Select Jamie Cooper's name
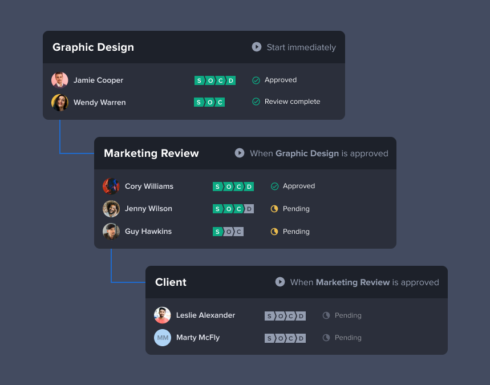Viewport: 490px width, 385px height. [98, 80]
